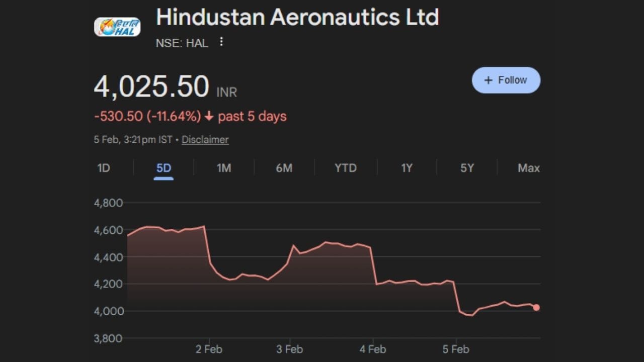Viewport: 644px width, 362px height.
Task: Open the Max chart history view
Action: (x=529, y=168)
